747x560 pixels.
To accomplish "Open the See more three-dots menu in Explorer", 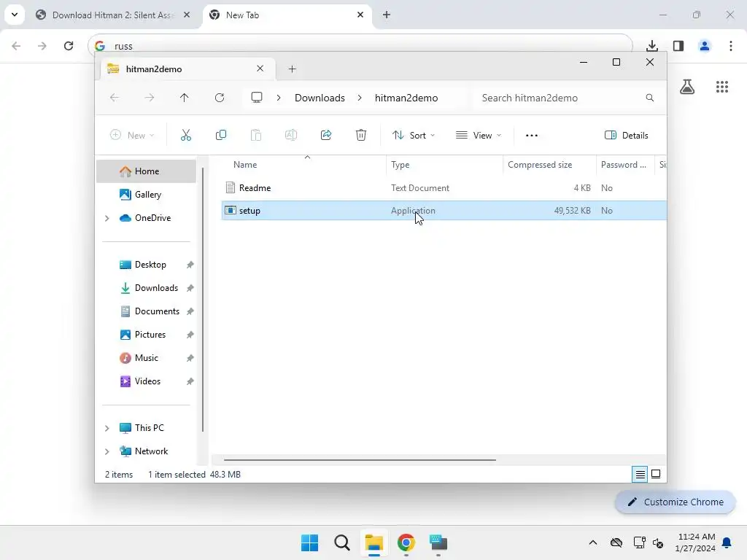I will pos(532,135).
